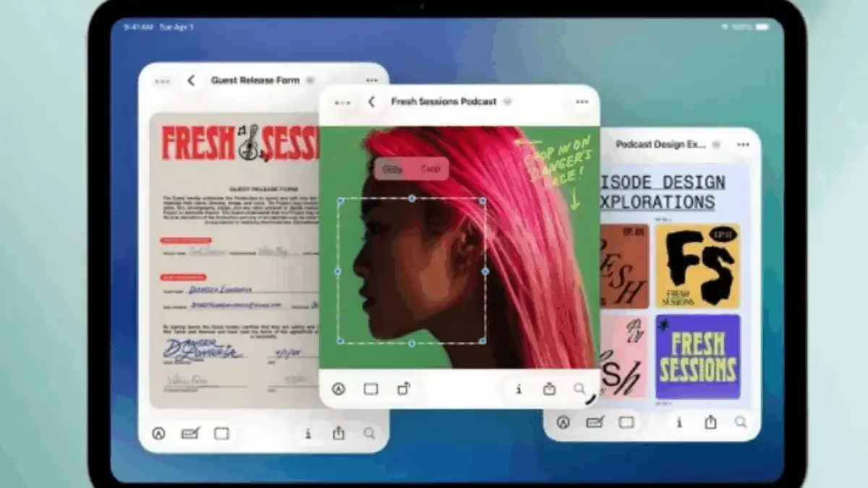The width and height of the screenshot is (868, 488).
Task: Go back in Fresh Sessions Podcast window
Action: [x=372, y=102]
